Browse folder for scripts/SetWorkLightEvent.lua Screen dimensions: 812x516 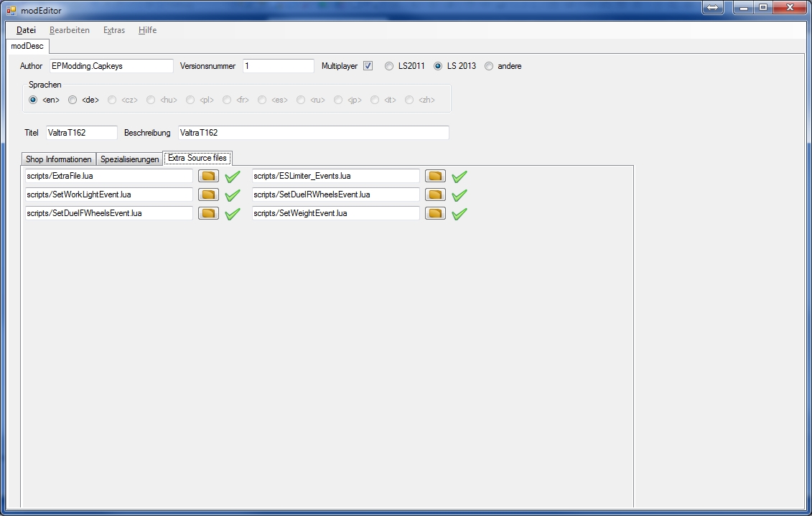tap(208, 194)
